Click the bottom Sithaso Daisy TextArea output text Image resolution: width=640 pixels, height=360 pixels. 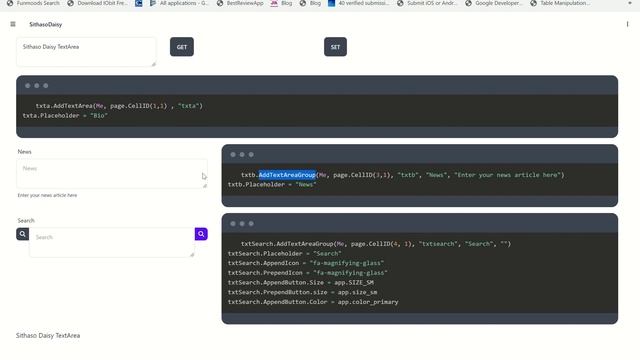point(48,336)
